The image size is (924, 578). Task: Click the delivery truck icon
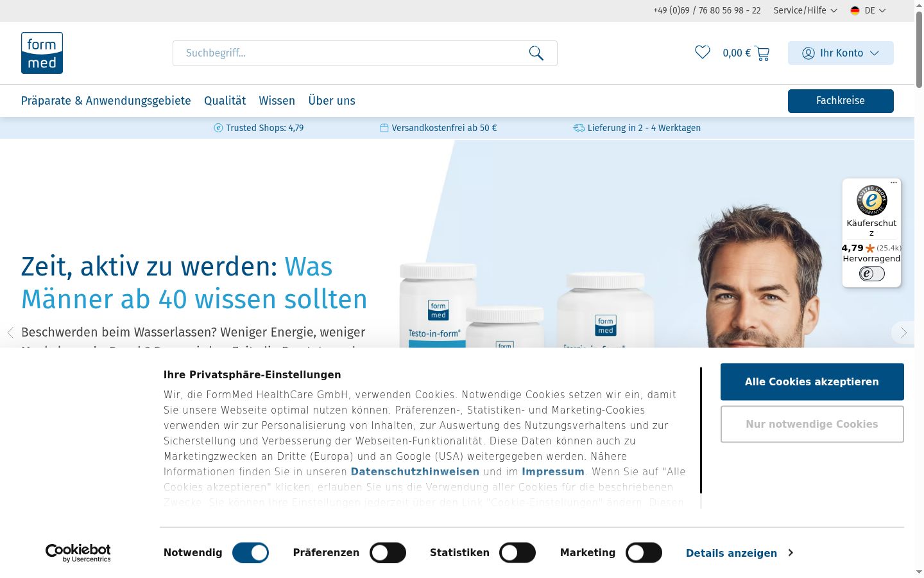tap(579, 128)
